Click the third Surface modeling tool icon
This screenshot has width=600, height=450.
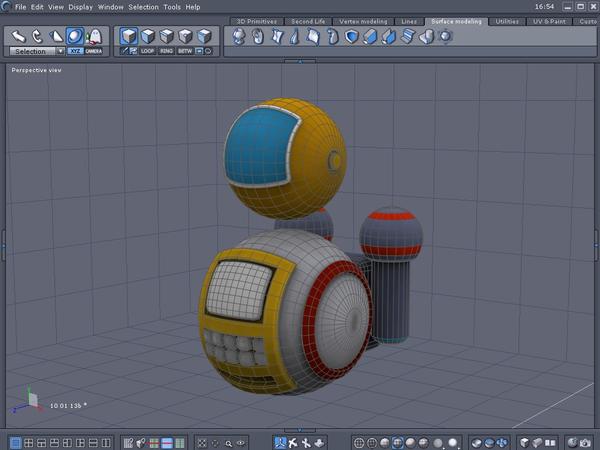point(277,37)
